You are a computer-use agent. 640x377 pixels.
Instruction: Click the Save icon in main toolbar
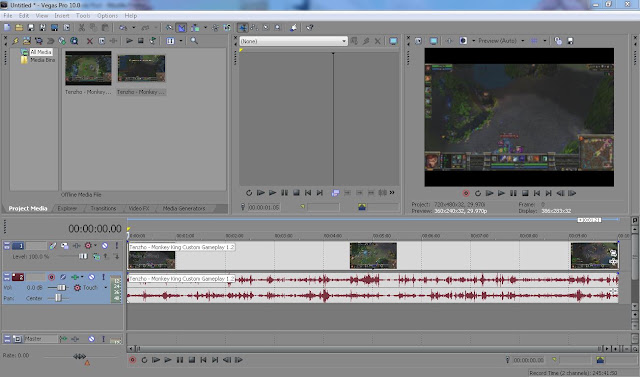(x=31, y=28)
